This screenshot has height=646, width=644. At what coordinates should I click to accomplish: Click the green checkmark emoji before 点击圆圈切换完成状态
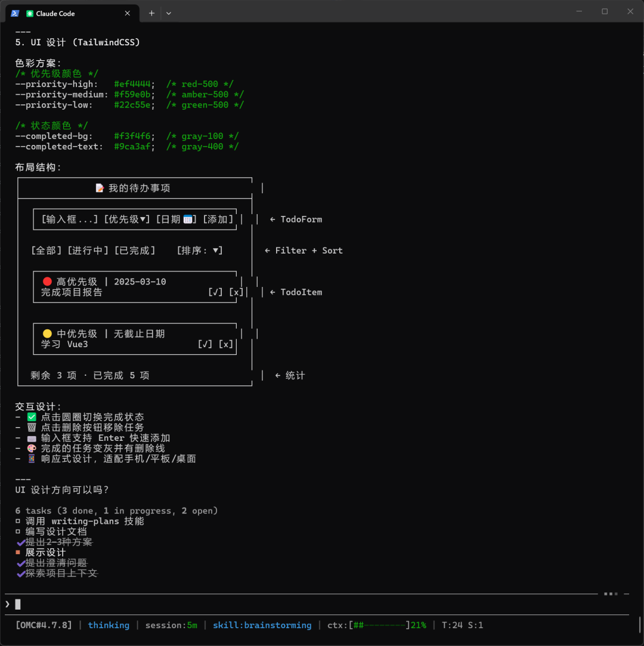click(x=32, y=417)
